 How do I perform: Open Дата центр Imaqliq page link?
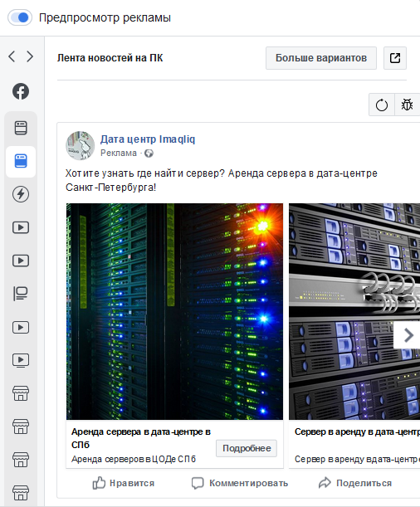pyautogui.click(x=148, y=139)
